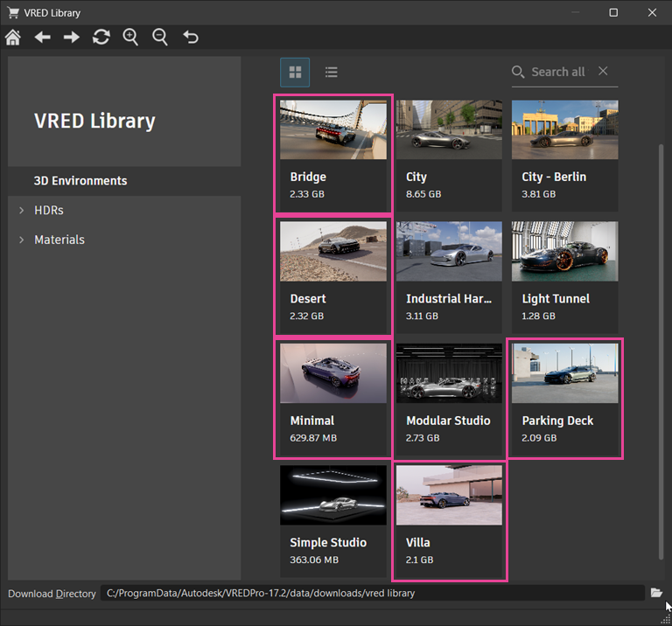
Task: Open the Industrial Harbor thumbnail
Action: [x=449, y=251]
